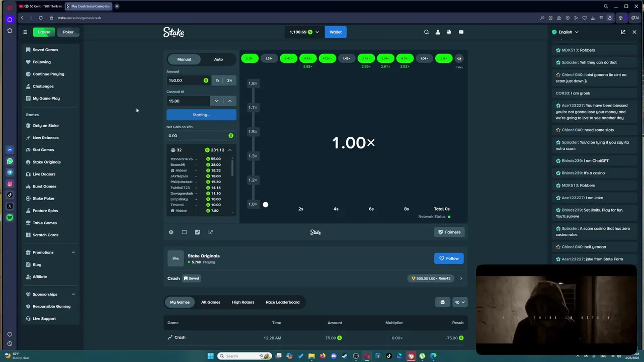
Task: Click the popout game arrow icon
Action: tap(210, 232)
